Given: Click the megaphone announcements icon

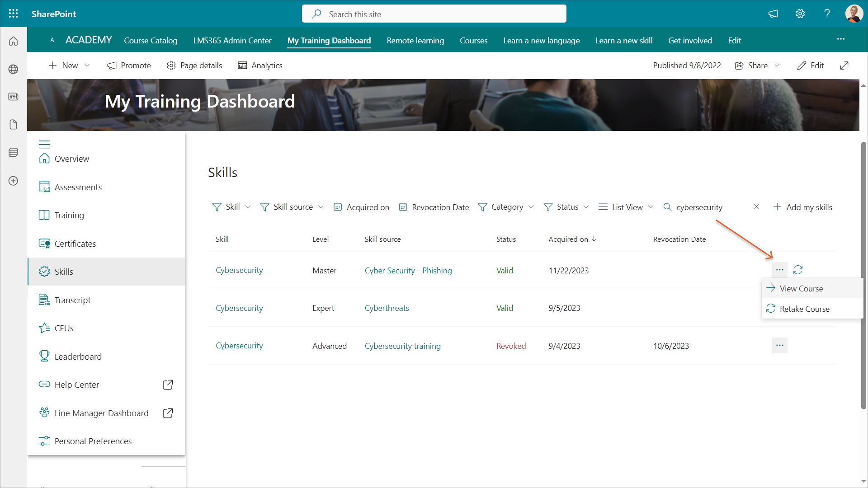Looking at the screenshot, I should coord(774,14).
